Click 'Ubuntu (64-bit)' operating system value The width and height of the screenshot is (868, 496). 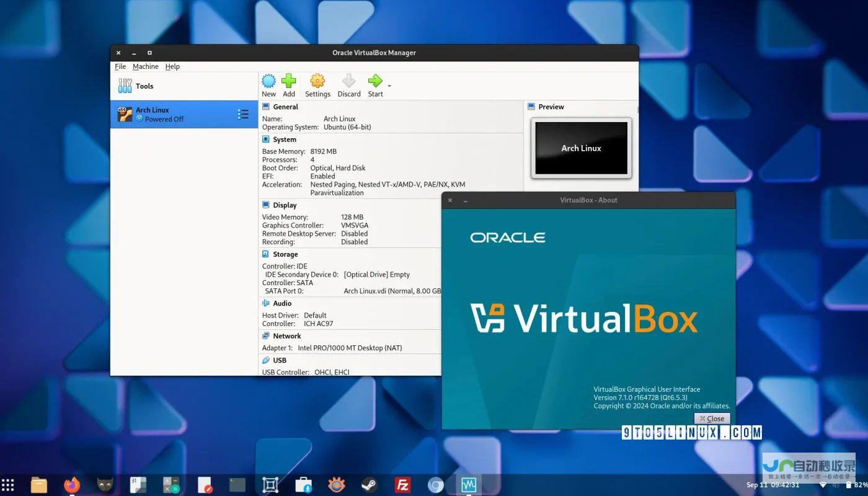[x=347, y=127]
